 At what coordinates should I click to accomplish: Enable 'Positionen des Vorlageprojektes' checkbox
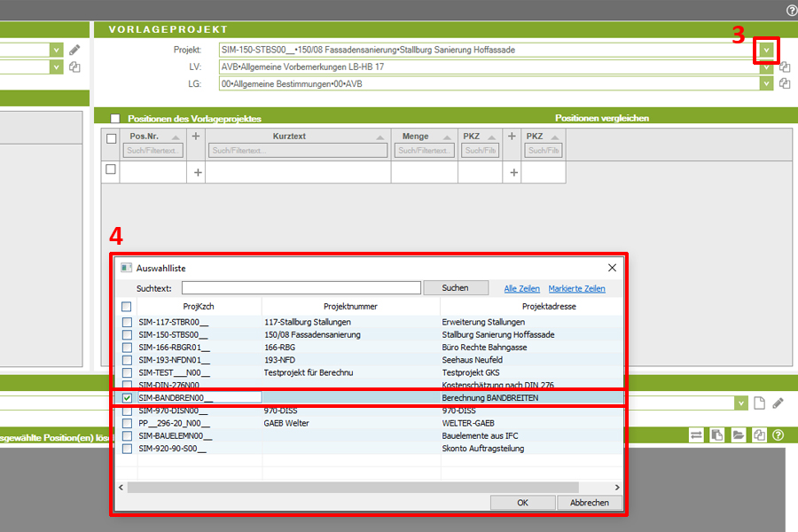(x=115, y=118)
